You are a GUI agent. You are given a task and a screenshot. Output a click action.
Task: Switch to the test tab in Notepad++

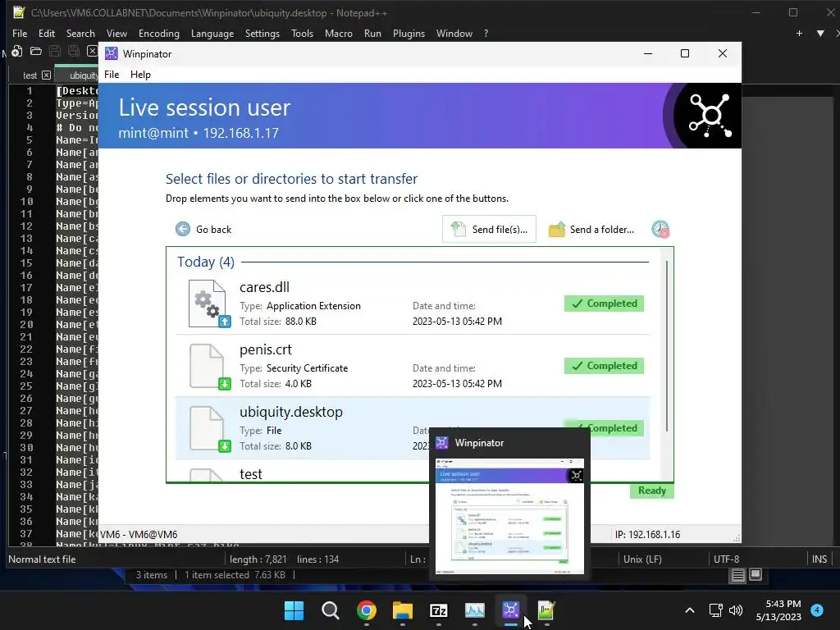coord(30,75)
